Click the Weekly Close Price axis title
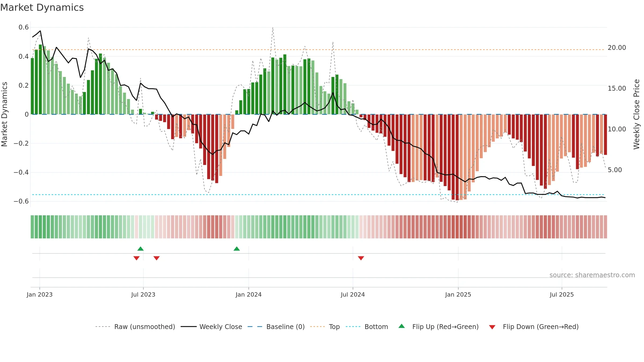 tap(636, 114)
